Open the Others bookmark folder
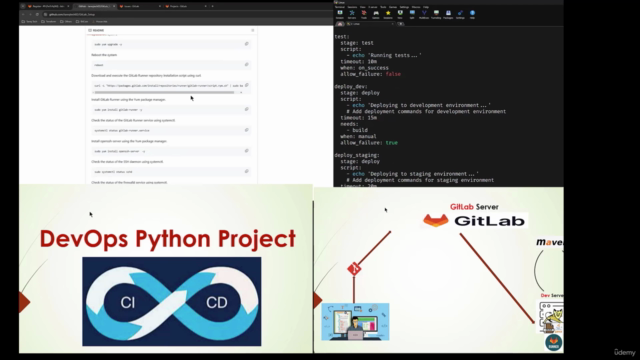The image size is (640, 360). 66,21
